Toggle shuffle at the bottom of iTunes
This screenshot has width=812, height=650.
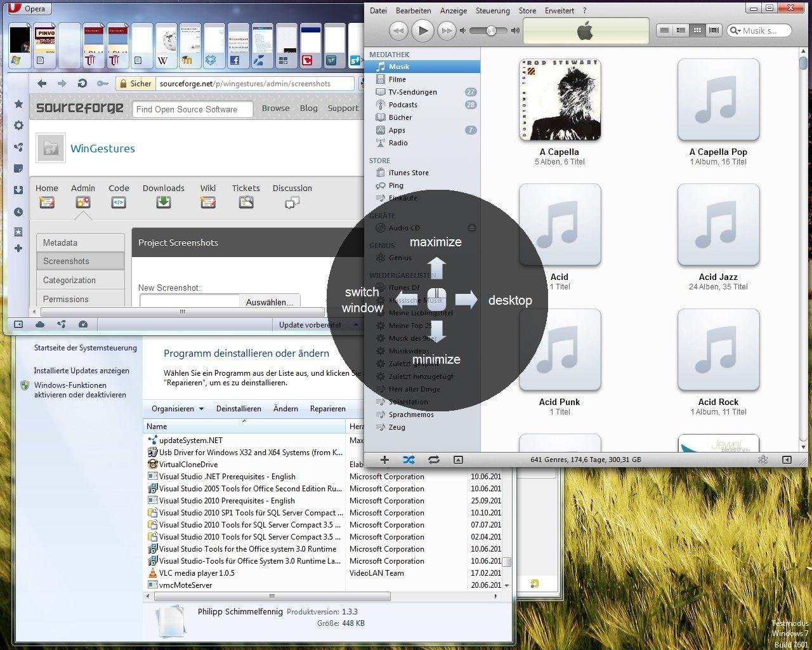coord(409,460)
